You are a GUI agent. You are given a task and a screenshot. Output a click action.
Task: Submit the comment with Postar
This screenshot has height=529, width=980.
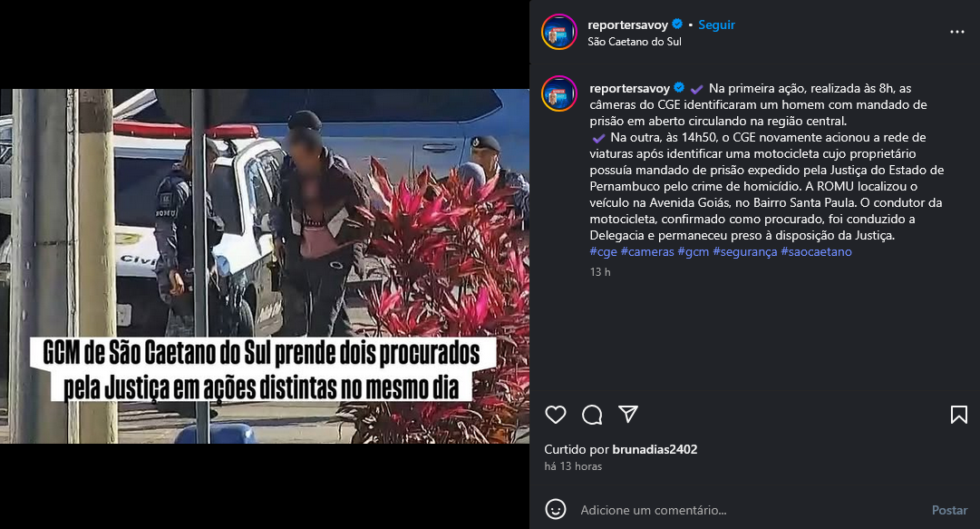tap(949, 510)
